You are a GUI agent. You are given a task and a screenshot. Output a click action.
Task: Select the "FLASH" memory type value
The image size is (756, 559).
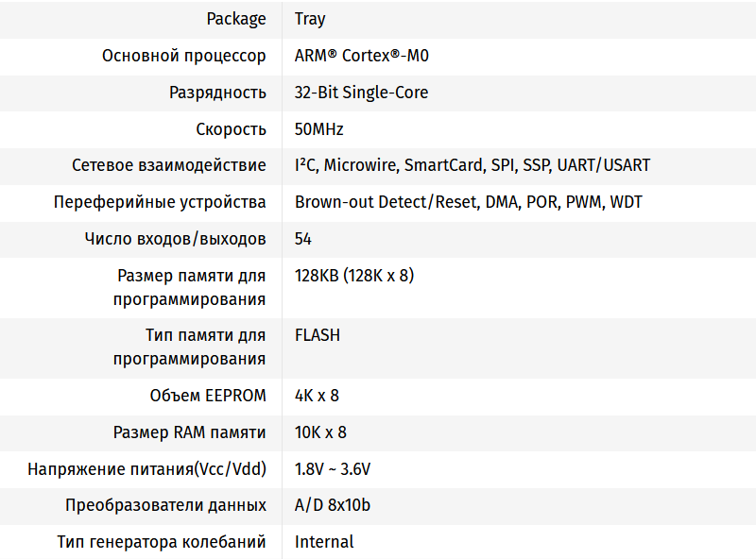(318, 335)
